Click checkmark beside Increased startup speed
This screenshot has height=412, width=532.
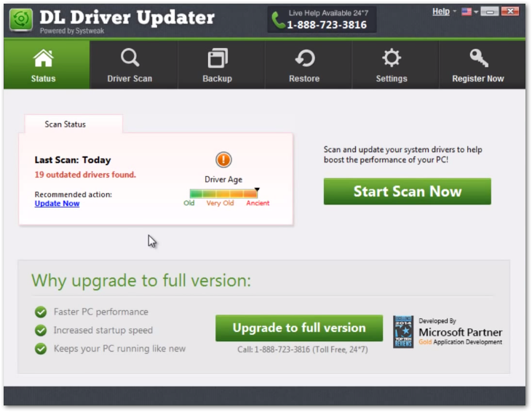41,330
